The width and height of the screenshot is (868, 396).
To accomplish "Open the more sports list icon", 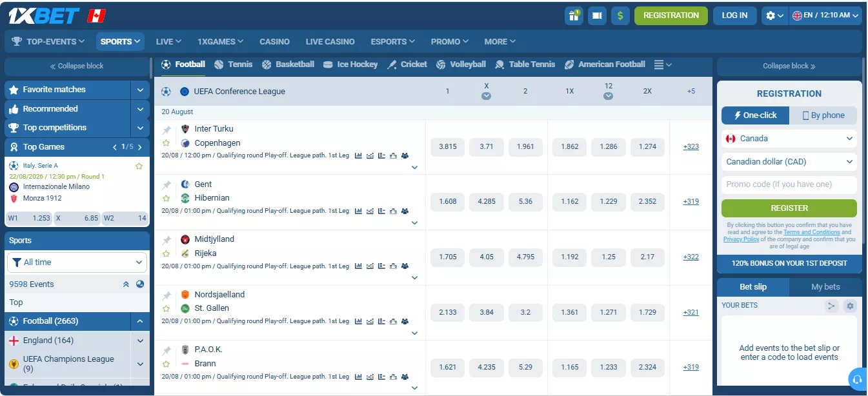I will [x=663, y=64].
